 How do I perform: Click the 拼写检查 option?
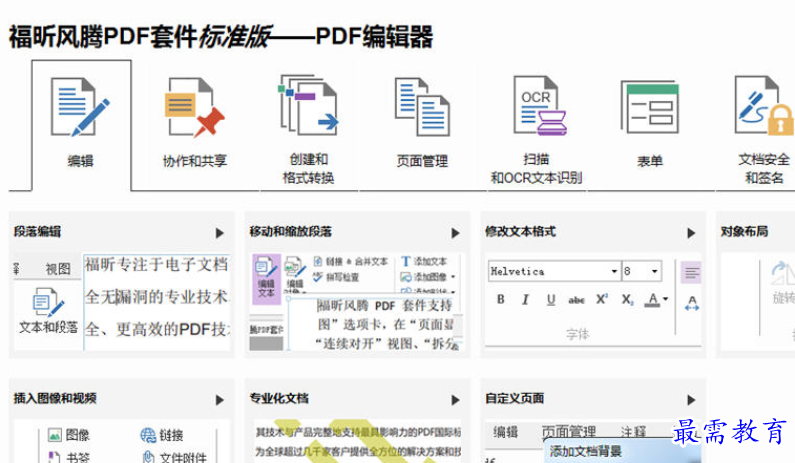tap(337, 277)
